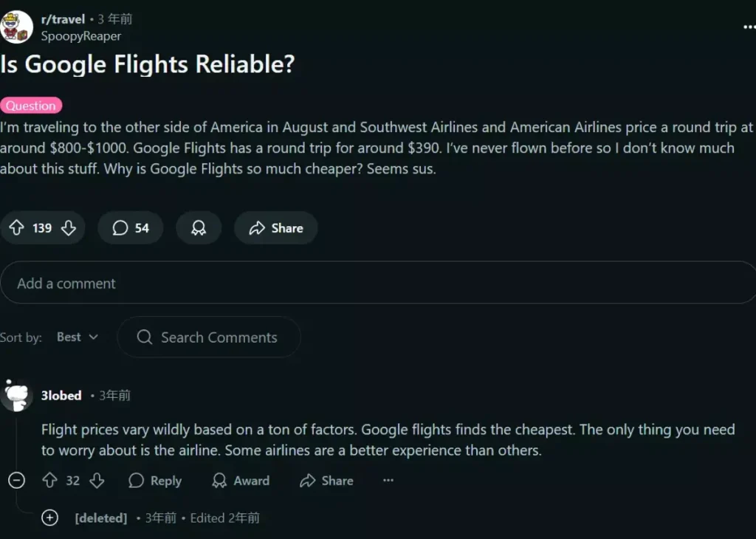Go to the r/travel subreddit
The image size is (756, 539).
pyautogui.click(x=63, y=20)
